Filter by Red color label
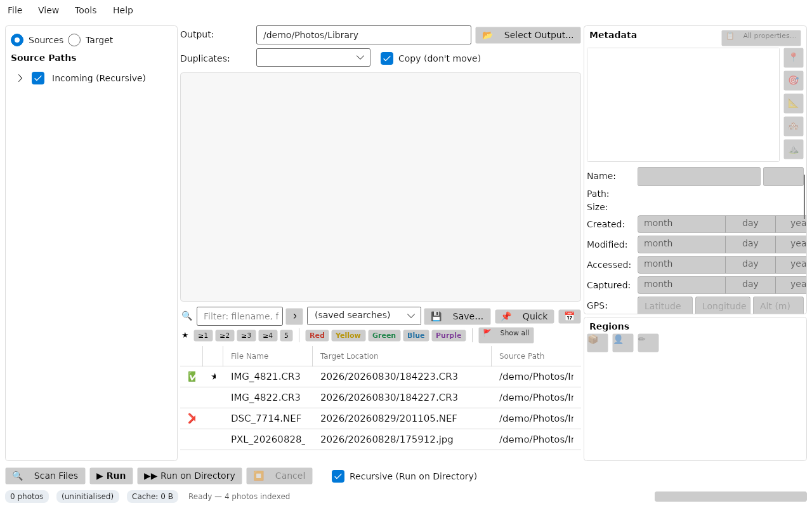The height and width of the screenshot is (508, 812). [317, 335]
